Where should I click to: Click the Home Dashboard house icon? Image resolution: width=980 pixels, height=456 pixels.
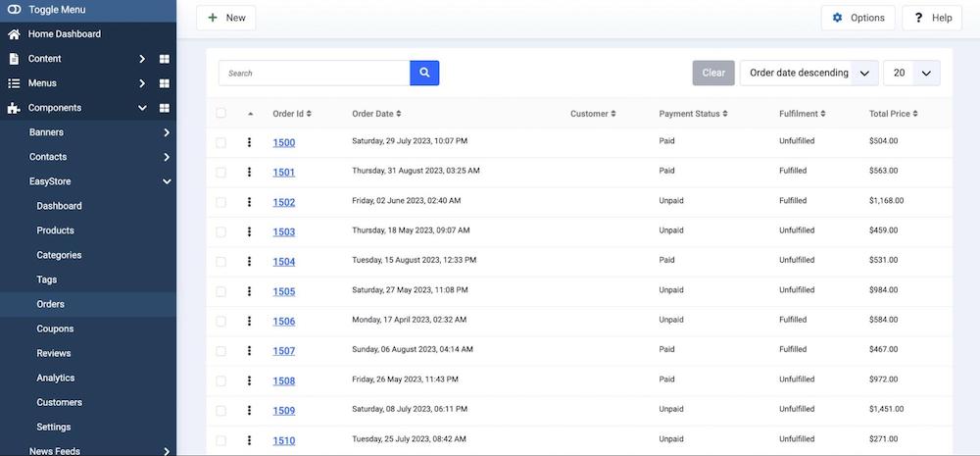14,34
